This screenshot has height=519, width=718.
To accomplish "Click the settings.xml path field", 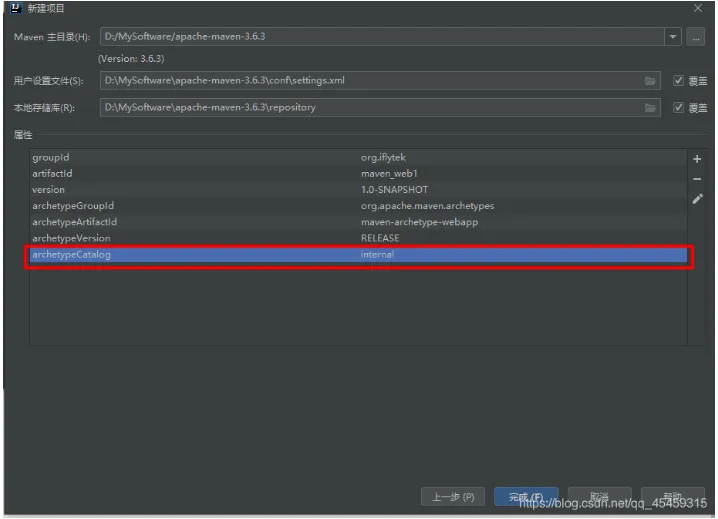I will pos(380,81).
